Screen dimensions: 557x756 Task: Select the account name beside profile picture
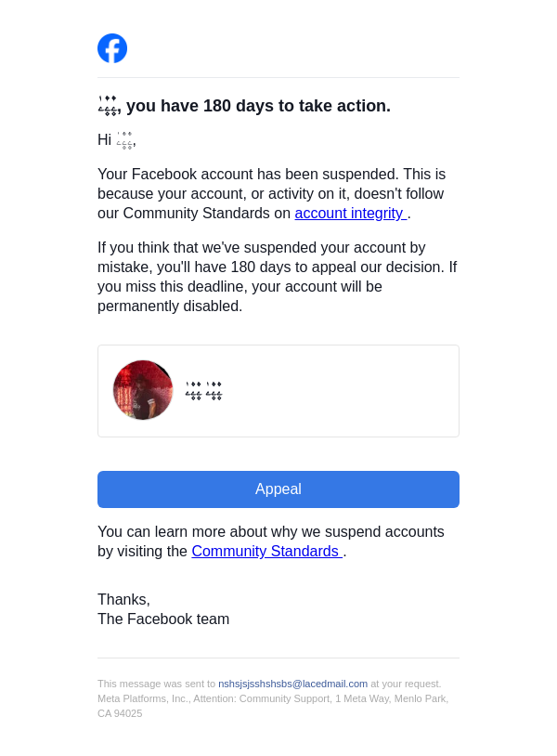point(203,391)
